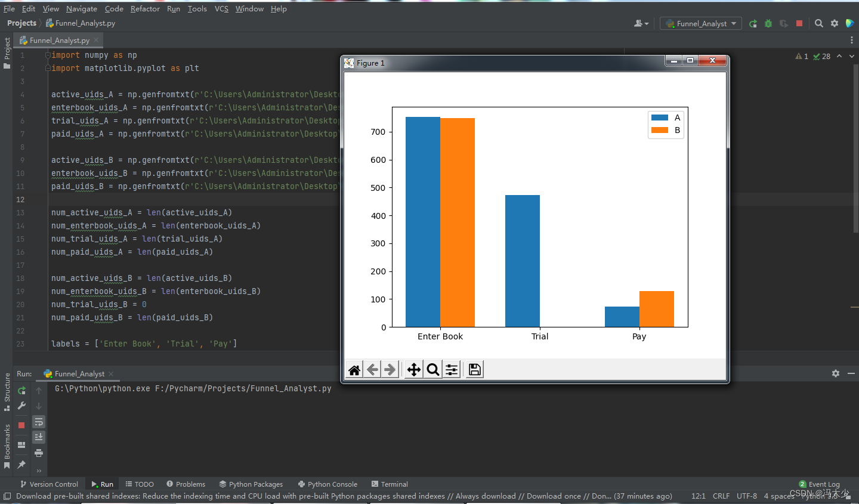Image resolution: width=859 pixels, height=504 pixels.
Task: Click the typos count 28 indicator
Action: click(821, 56)
